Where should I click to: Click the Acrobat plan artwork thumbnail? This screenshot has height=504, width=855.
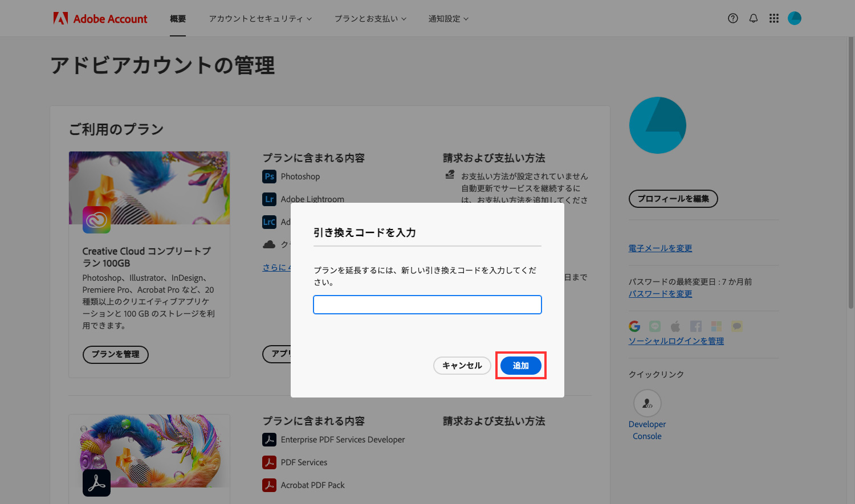click(x=149, y=451)
